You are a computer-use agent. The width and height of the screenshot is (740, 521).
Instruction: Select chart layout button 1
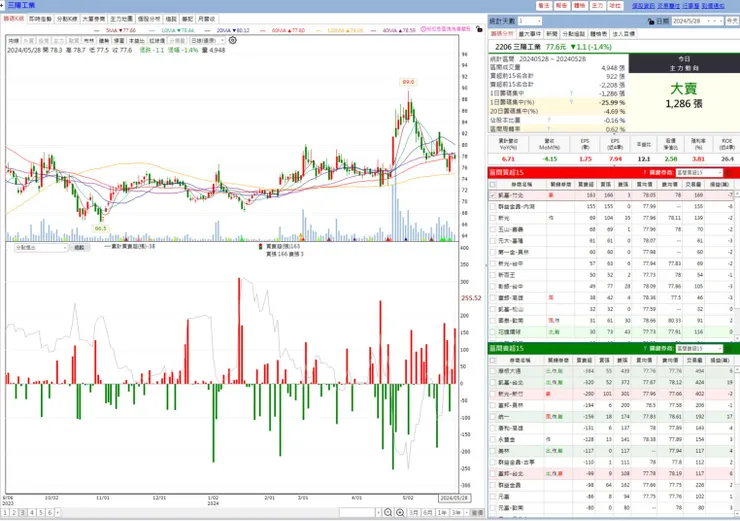pos(5,513)
